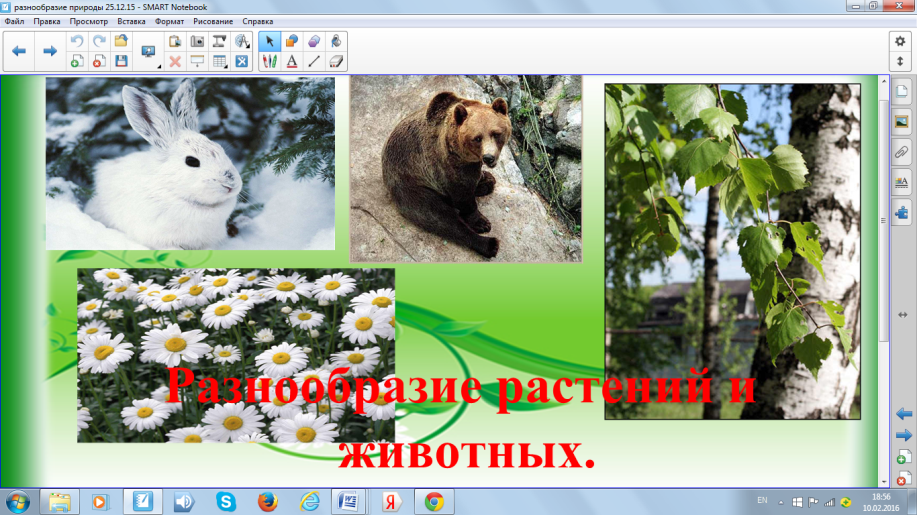
Task: Open Google Chrome from the taskbar
Action: (433, 500)
